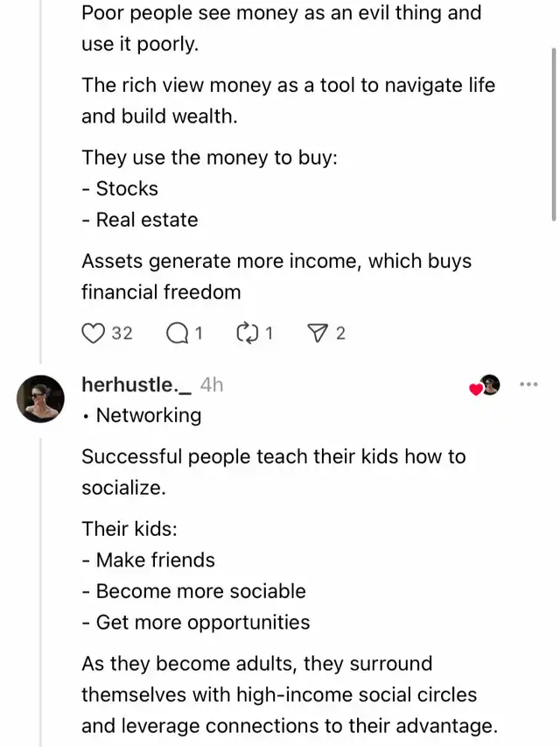Click the reply count beside the comment bubble

(x=199, y=333)
